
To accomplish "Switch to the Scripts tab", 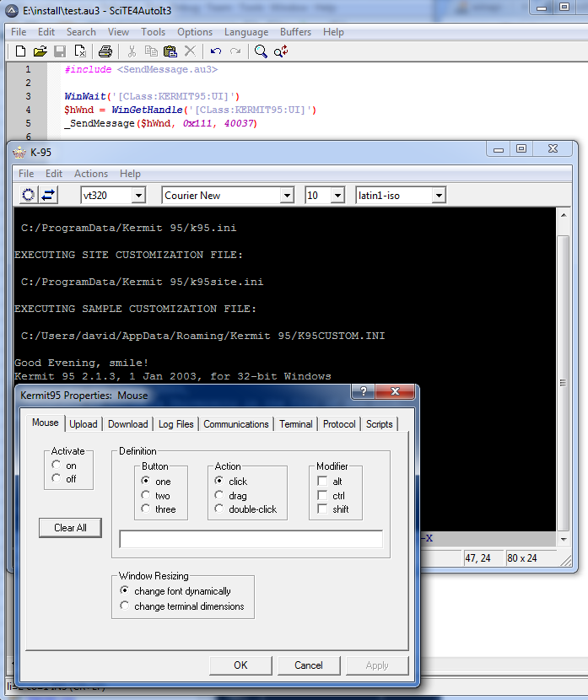I will point(380,424).
